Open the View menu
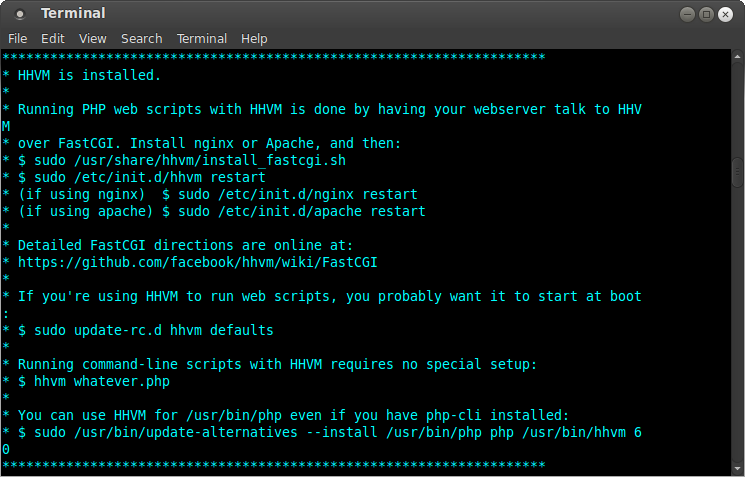This screenshot has height=477, width=745. pyautogui.click(x=93, y=38)
